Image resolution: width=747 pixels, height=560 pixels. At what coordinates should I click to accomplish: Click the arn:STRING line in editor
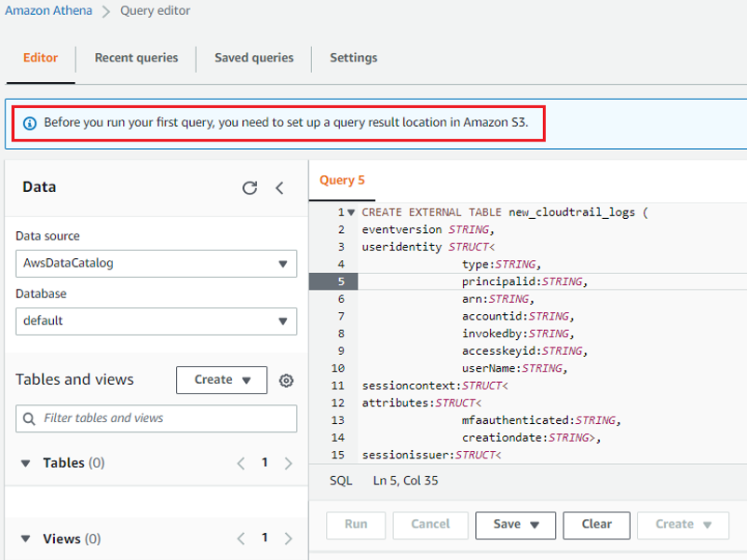tap(498, 299)
